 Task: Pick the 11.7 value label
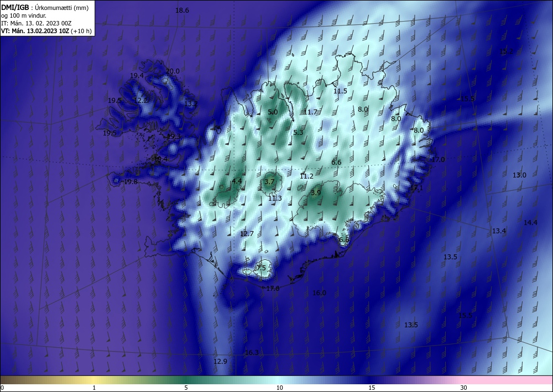tap(310, 112)
